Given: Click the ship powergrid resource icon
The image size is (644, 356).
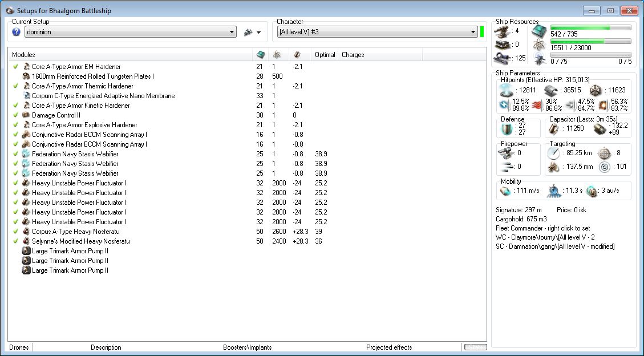Looking at the screenshot, I should pos(539,44).
